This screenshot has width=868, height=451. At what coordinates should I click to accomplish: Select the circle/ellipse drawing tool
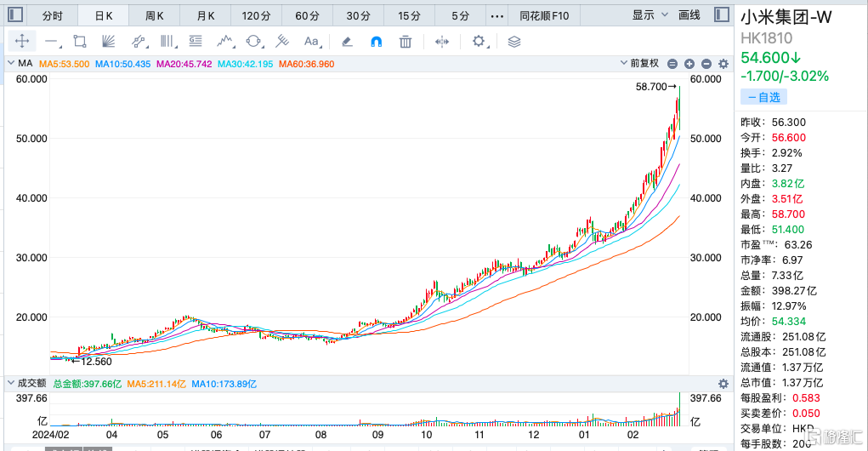254,42
